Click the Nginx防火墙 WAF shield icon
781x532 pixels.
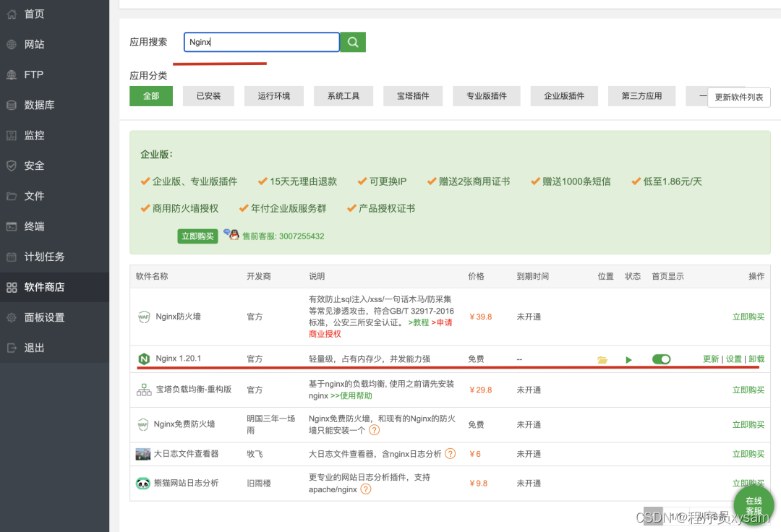pyautogui.click(x=143, y=317)
